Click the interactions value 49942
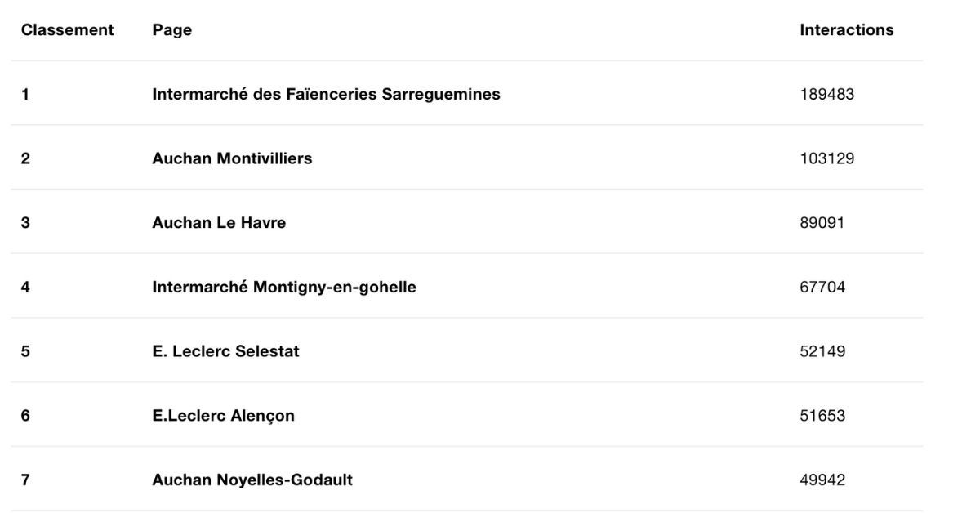980x513 pixels. 822,480
